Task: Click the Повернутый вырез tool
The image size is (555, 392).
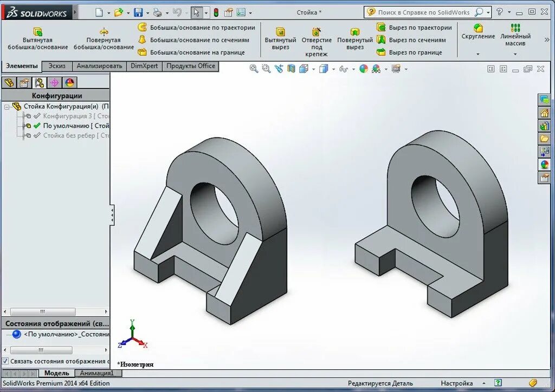Action: point(354,39)
